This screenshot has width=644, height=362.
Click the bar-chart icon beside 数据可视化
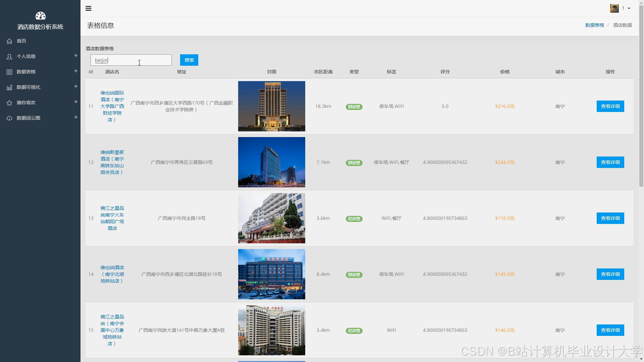click(9, 87)
